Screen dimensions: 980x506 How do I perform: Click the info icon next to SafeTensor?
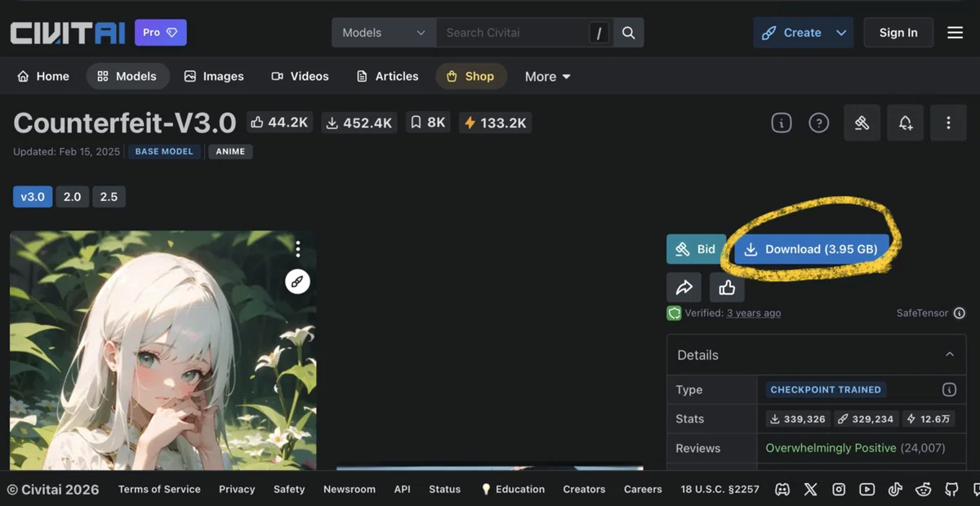960,313
